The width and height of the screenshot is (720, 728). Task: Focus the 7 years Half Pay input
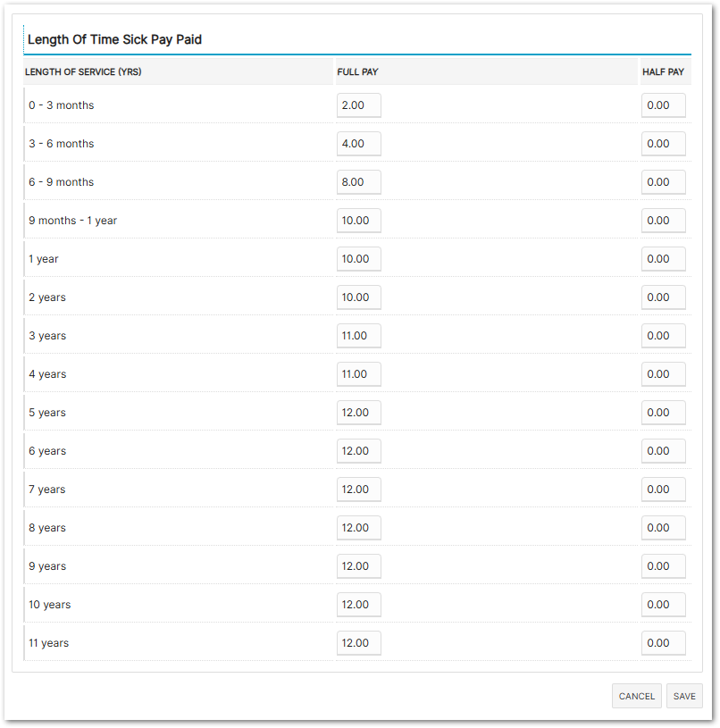(x=664, y=490)
